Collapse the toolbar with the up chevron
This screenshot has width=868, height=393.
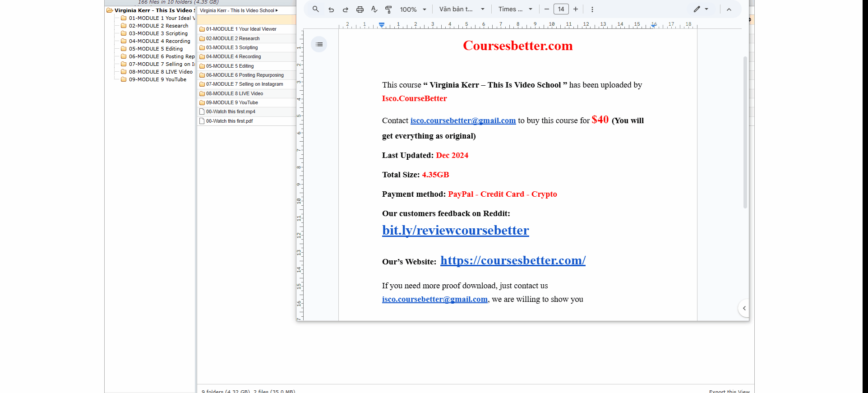point(729,9)
